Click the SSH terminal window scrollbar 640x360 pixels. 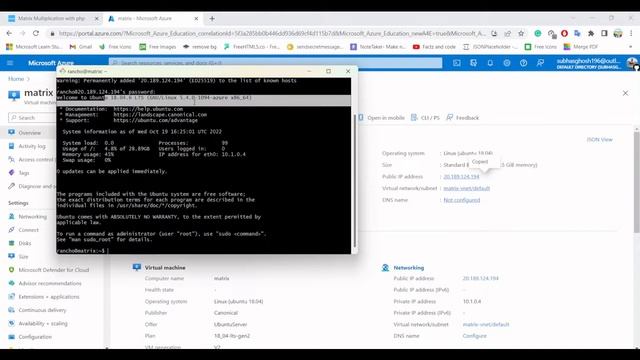(354, 180)
